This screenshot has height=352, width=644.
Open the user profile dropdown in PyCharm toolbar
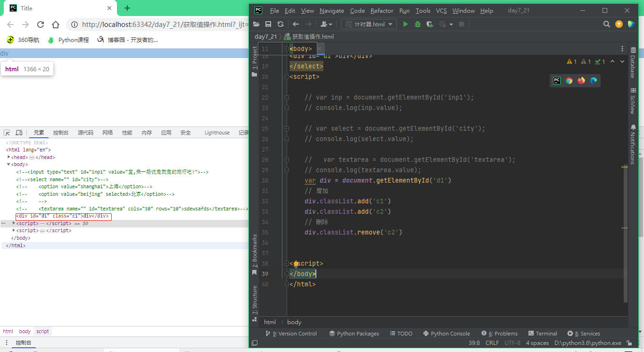pyautogui.click(x=326, y=24)
